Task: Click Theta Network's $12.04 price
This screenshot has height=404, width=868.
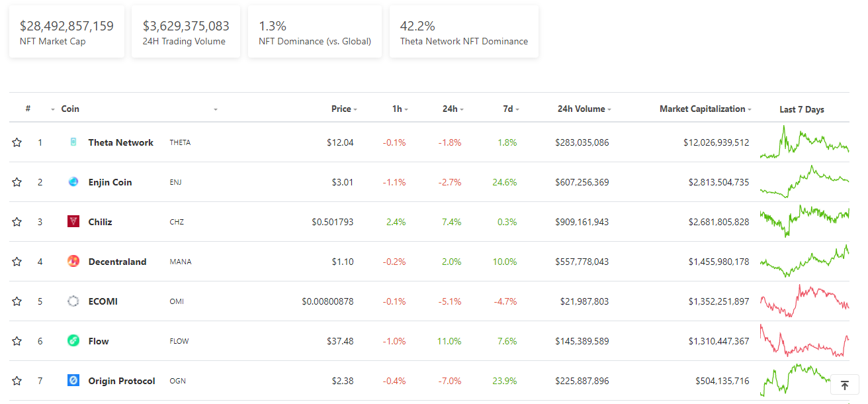Action: (x=340, y=142)
